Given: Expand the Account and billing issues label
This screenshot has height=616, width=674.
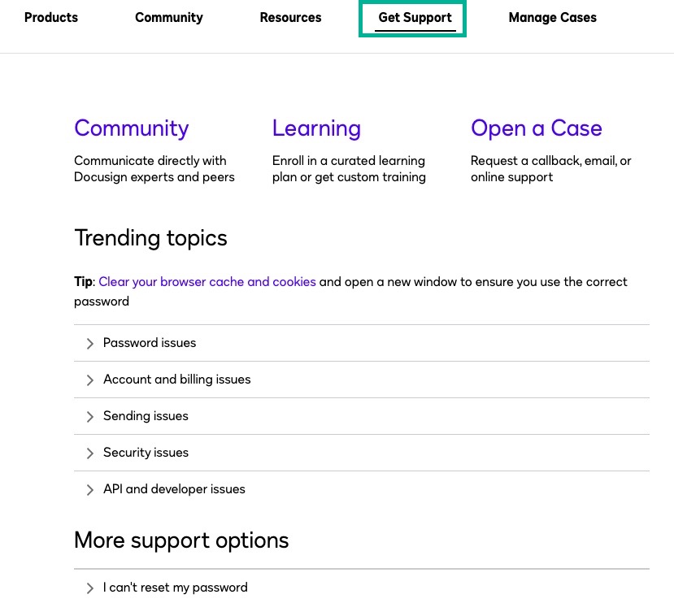Looking at the screenshot, I should tap(176, 380).
